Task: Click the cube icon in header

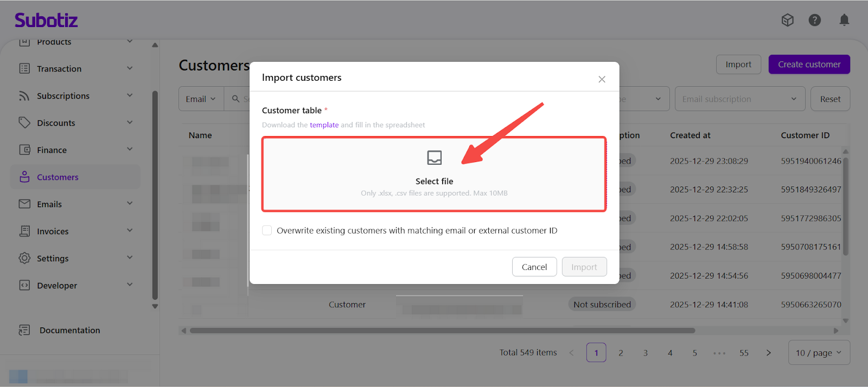Action: 787,20
